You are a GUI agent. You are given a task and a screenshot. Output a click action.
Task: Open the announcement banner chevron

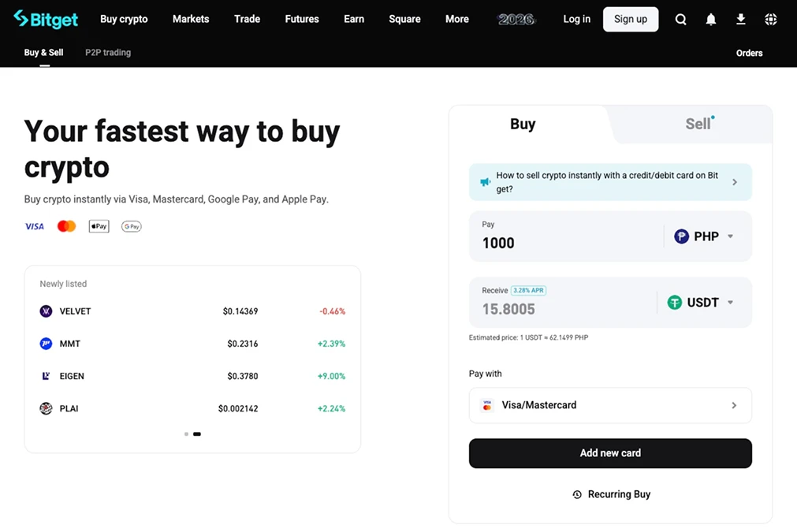click(735, 182)
